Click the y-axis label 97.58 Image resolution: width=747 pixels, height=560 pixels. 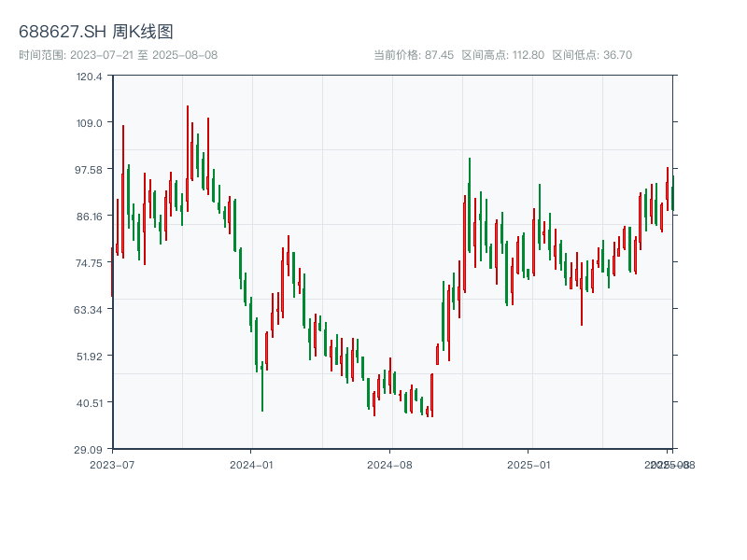click(x=89, y=170)
